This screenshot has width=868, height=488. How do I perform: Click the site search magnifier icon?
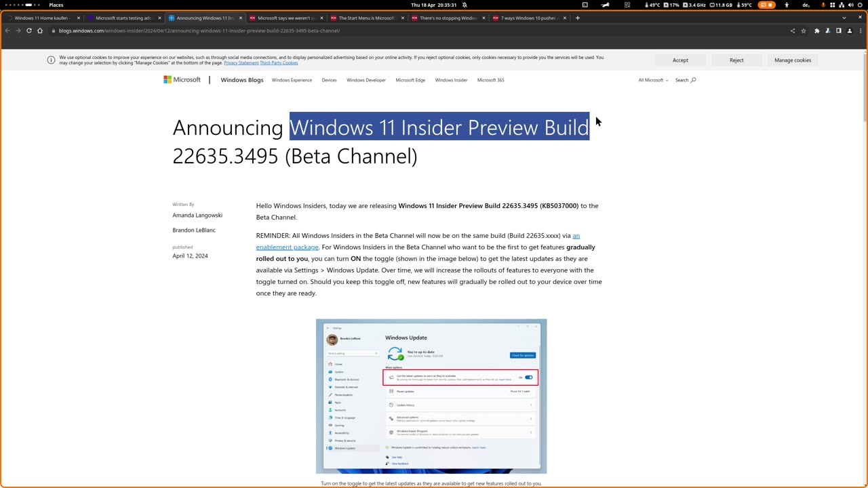[693, 80]
